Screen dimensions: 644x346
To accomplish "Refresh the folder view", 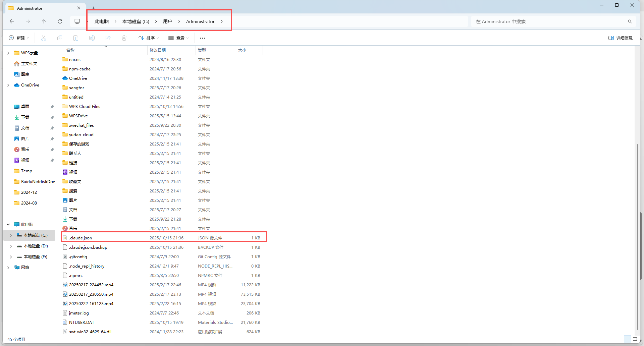I will tap(60, 21).
